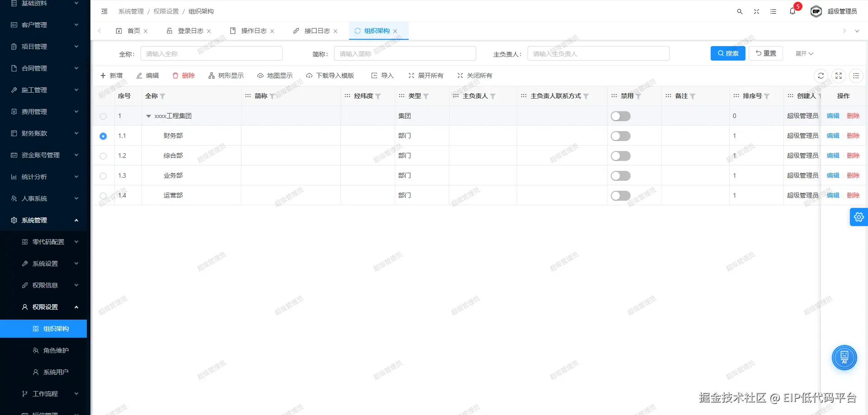Click the 重置 button

pyautogui.click(x=766, y=53)
